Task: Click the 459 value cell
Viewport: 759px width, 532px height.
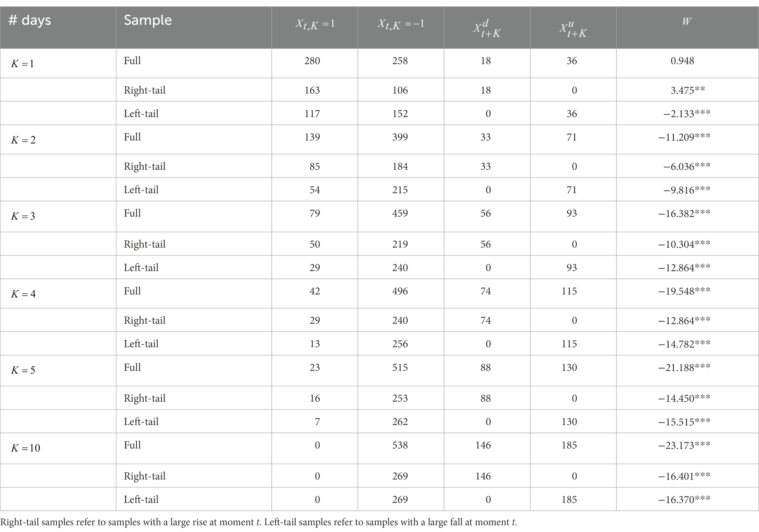Action: pyautogui.click(x=400, y=213)
